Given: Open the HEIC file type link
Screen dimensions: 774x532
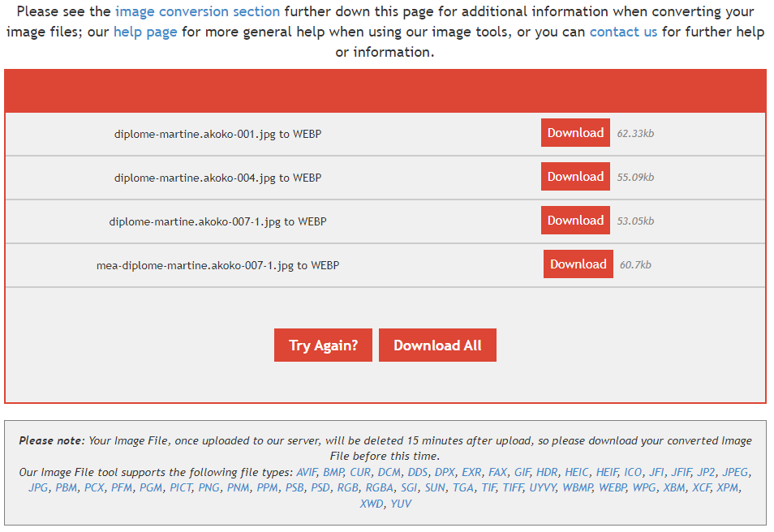Looking at the screenshot, I should [577, 472].
